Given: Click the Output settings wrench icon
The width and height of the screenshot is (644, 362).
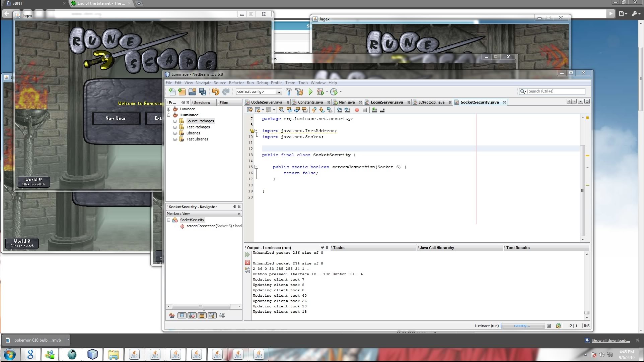Looking at the screenshot, I should [x=247, y=270].
